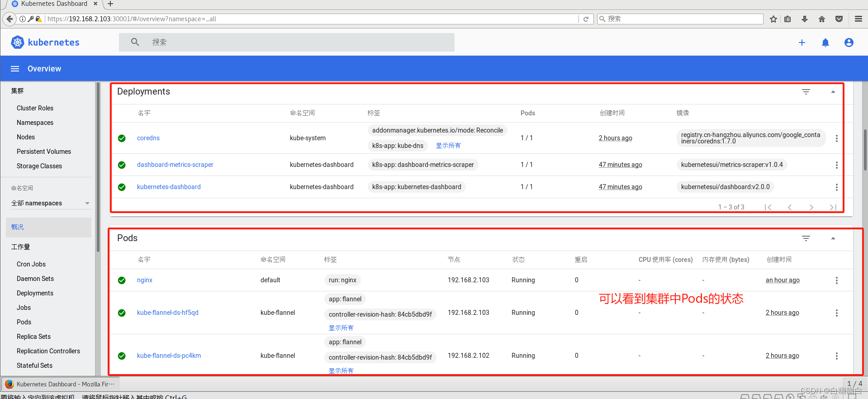Open Replica Sets in the sidebar
This screenshot has height=399, width=868.
33,337
